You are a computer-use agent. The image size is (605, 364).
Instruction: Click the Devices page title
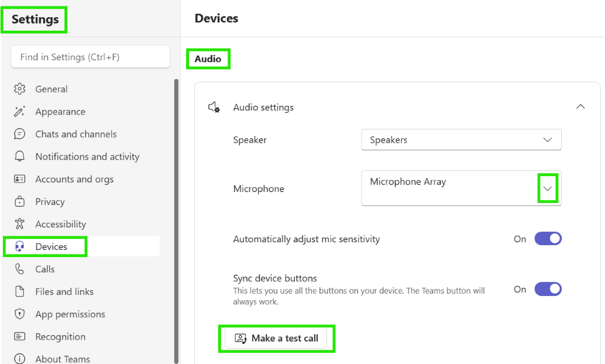coord(216,18)
